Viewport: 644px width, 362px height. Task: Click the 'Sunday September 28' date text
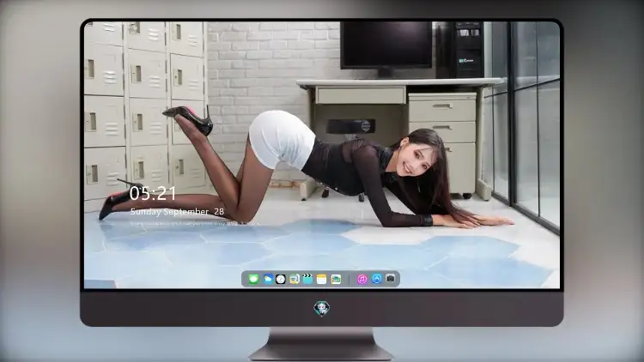(177, 212)
